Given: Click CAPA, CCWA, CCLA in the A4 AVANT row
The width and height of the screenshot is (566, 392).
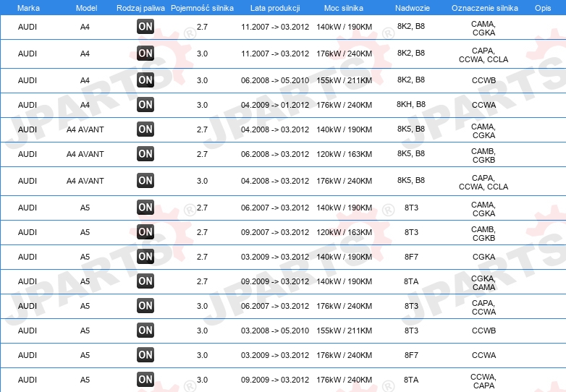Looking at the screenshot, I should tap(483, 182).
